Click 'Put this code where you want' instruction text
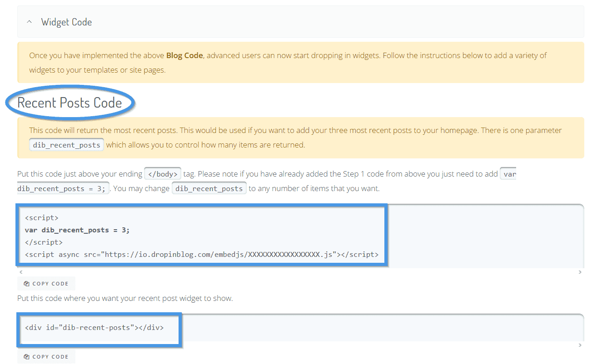 click(125, 298)
